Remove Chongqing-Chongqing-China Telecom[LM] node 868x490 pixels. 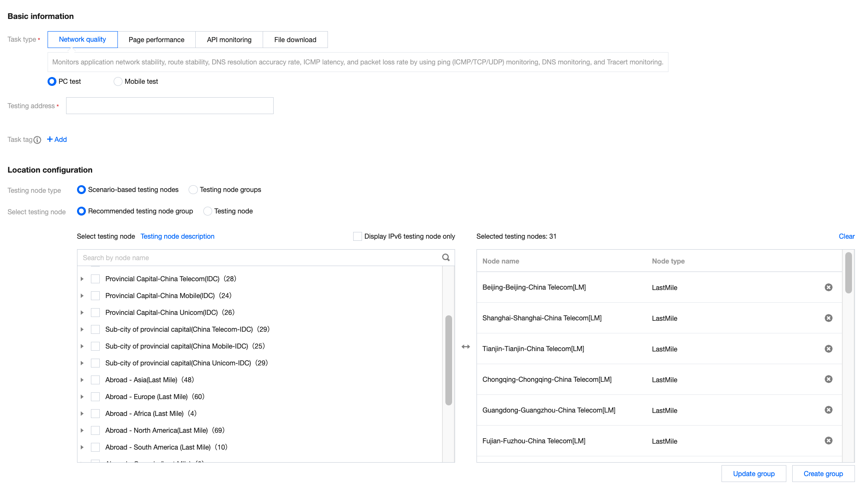tap(828, 379)
